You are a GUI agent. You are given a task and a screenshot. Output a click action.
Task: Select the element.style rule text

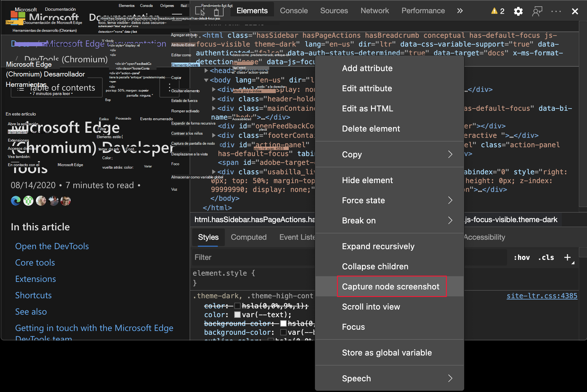click(x=224, y=273)
